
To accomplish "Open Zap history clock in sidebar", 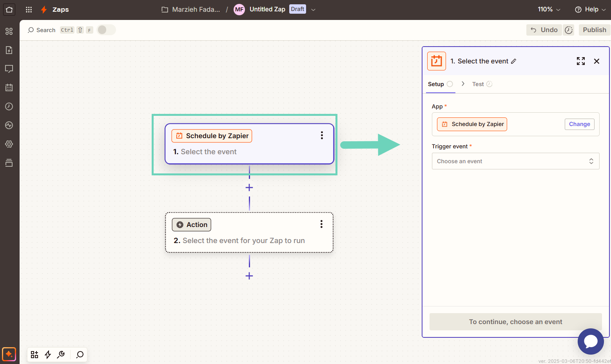I will tap(9, 106).
